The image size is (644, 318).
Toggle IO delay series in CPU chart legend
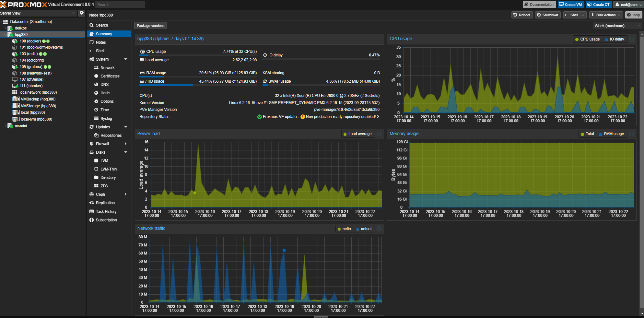coord(615,39)
